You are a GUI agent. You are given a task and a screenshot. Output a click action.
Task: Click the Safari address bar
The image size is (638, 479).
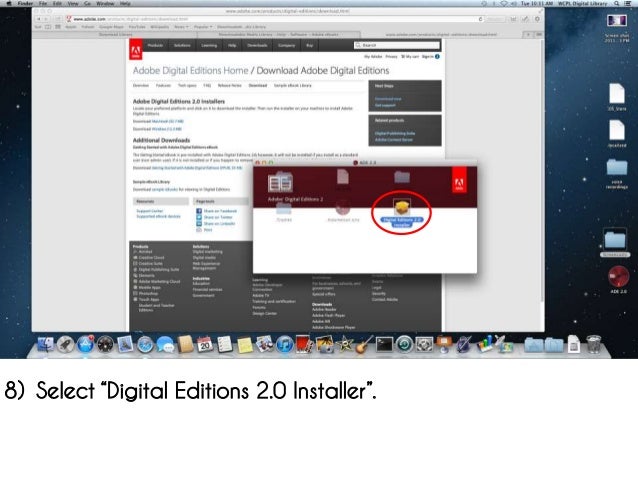[x=275, y=19]
